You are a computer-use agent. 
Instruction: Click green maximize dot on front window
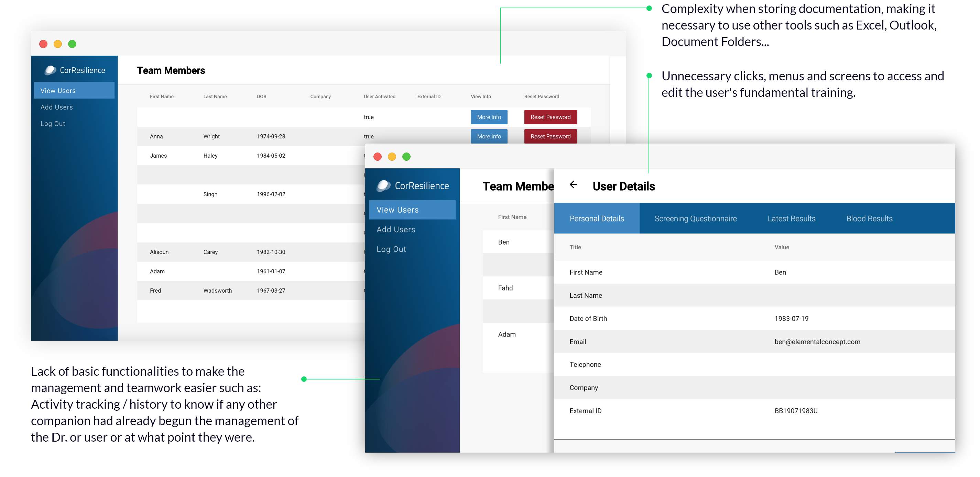point(406,157)
